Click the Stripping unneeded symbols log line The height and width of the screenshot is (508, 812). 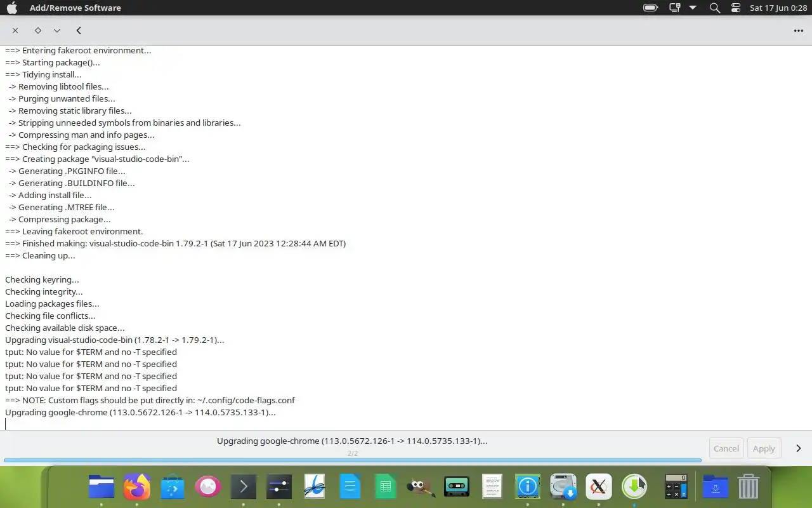[x=125, y=123]
